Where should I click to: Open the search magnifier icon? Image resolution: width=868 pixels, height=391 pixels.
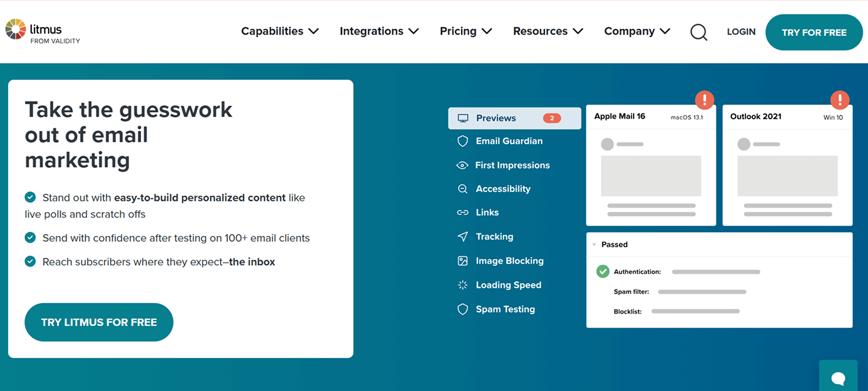point(698,32)
